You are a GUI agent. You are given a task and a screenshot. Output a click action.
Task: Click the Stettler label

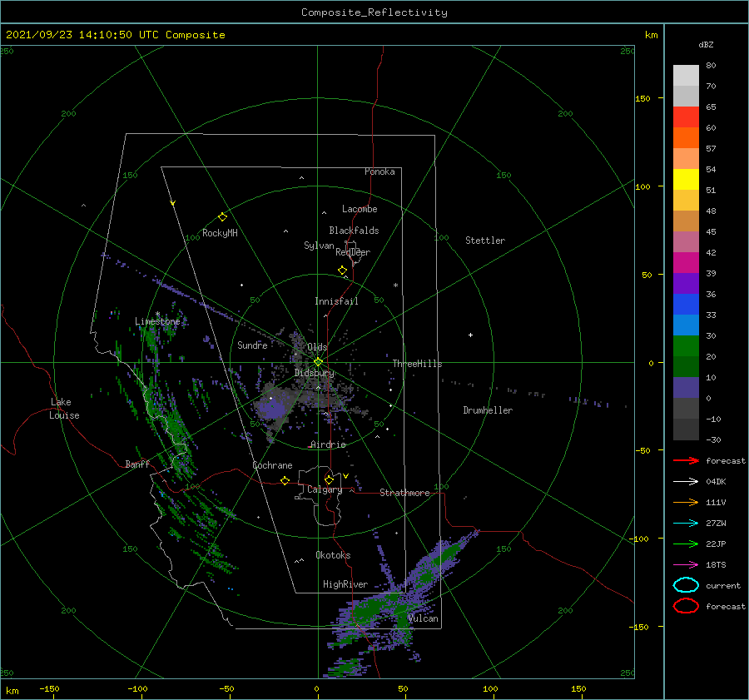[485, 241]
